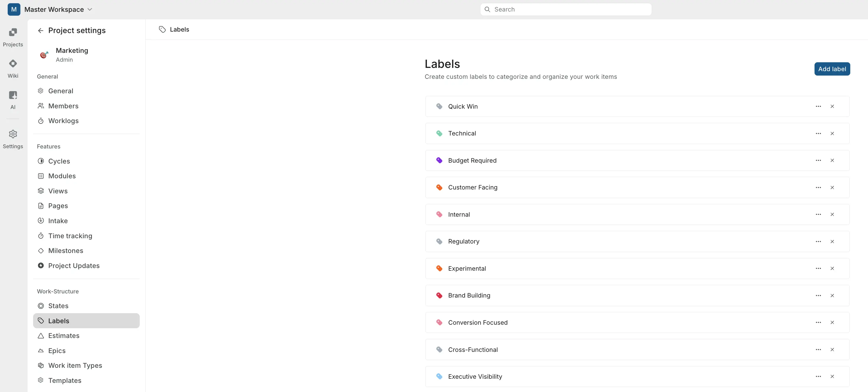Remove the Regulatory label using X icon

[832, 241]
